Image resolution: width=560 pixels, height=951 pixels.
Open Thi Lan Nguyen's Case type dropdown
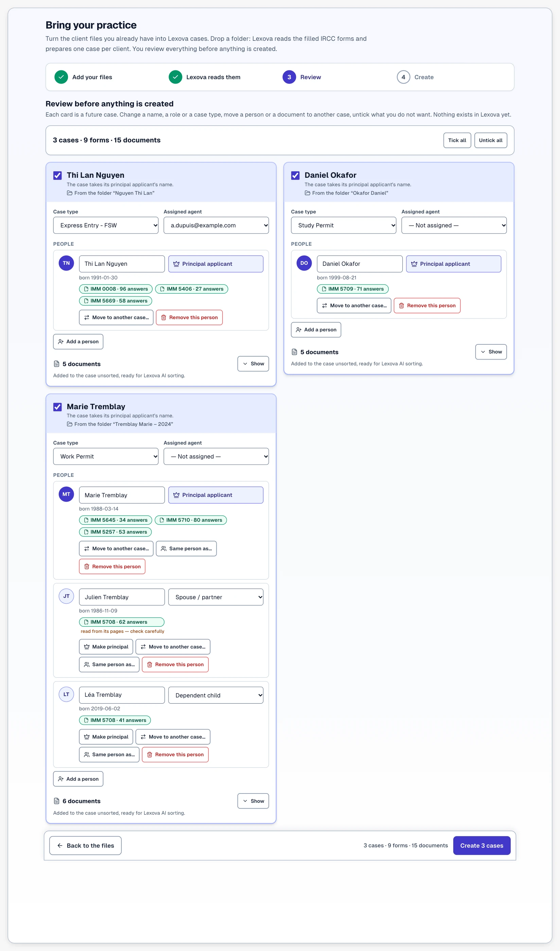tap(106, 225)
